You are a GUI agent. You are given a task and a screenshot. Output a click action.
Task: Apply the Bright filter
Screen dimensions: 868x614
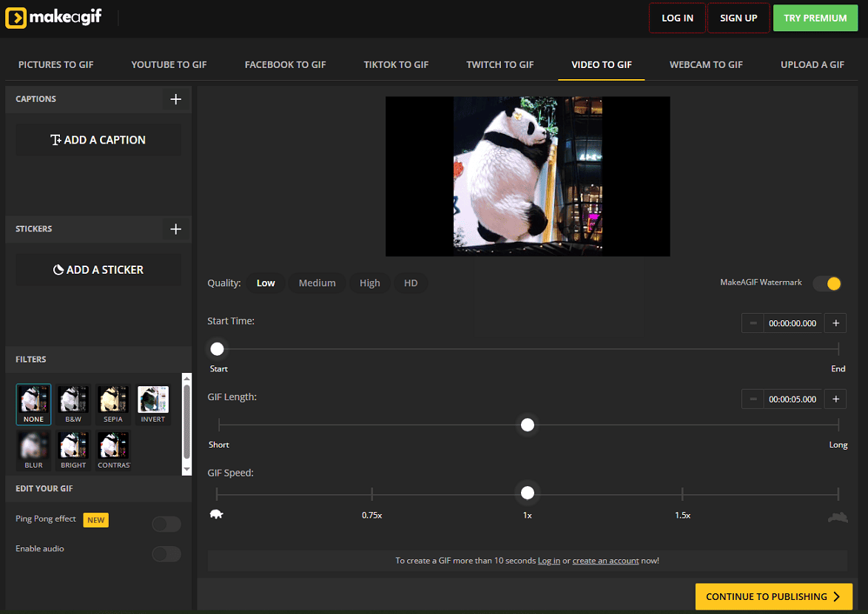pos(73,450)
